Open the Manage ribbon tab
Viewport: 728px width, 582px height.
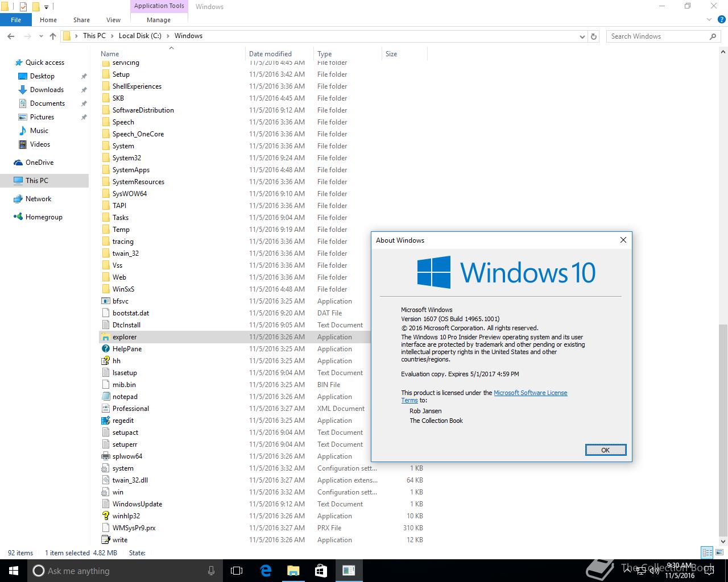pos(159,20)
